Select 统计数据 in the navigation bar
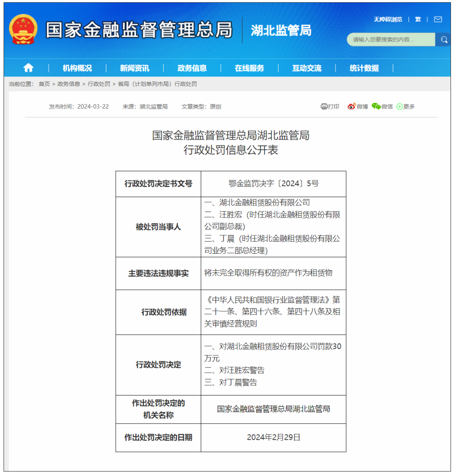The height and width of the screenshot is (476, 455). point(364,68)
